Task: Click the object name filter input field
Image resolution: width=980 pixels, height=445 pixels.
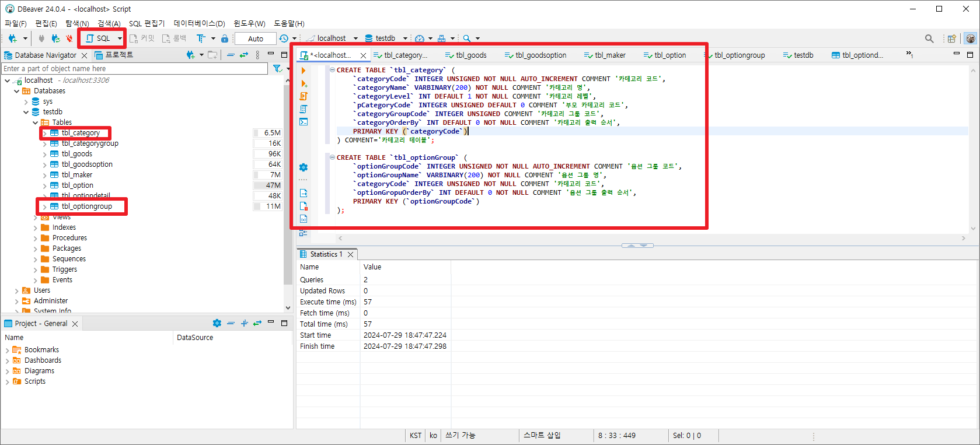Action: (135, 69)
